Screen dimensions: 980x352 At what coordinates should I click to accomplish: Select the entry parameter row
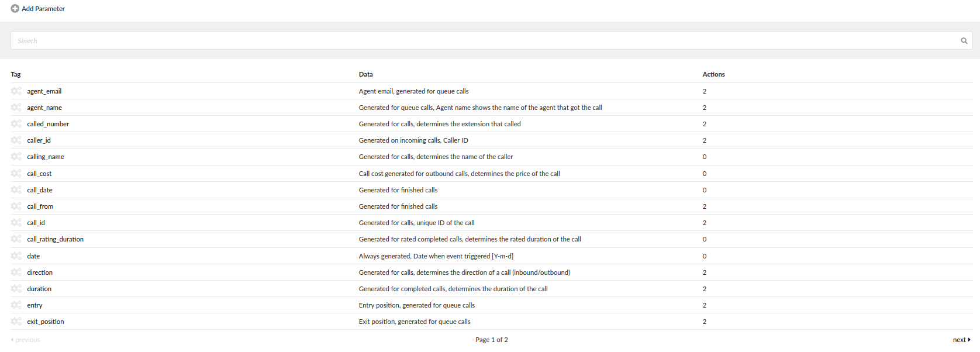pyautogui.click(x=34, y=305)
